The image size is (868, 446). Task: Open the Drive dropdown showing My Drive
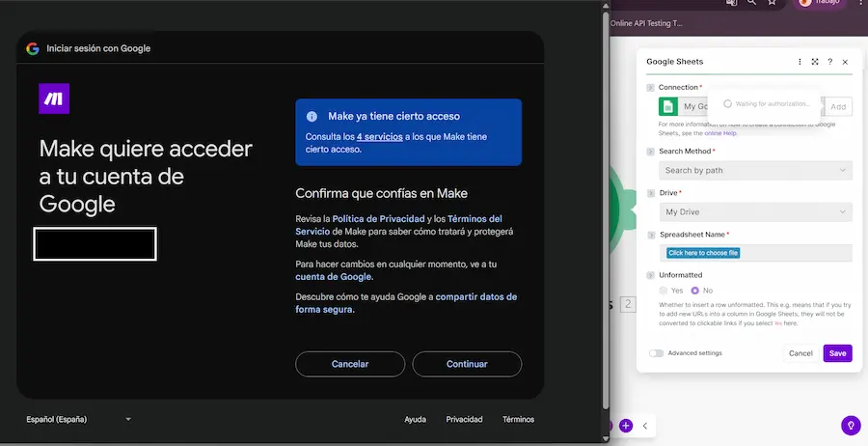click(755, 211)
